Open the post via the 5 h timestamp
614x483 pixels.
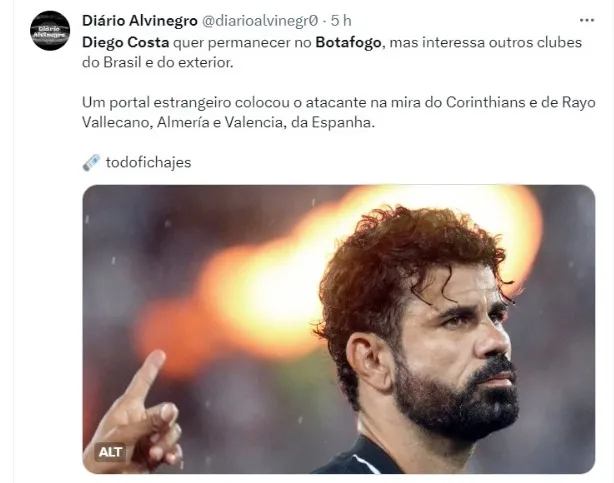[x=341, y=21]
